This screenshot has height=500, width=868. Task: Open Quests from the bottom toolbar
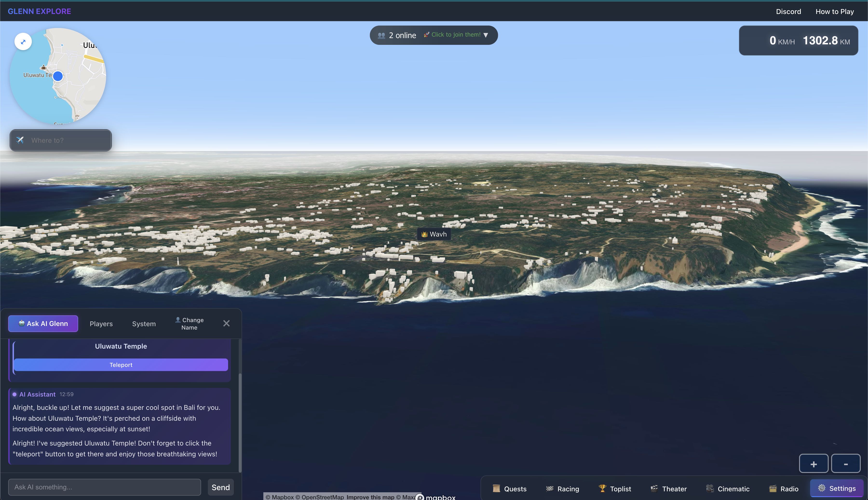(509, 488)
